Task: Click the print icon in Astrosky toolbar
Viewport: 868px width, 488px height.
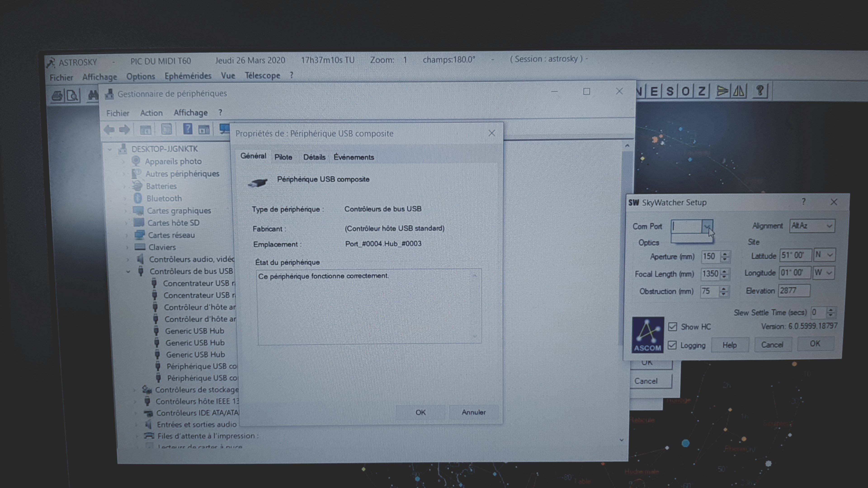Action: coord(57,96)
